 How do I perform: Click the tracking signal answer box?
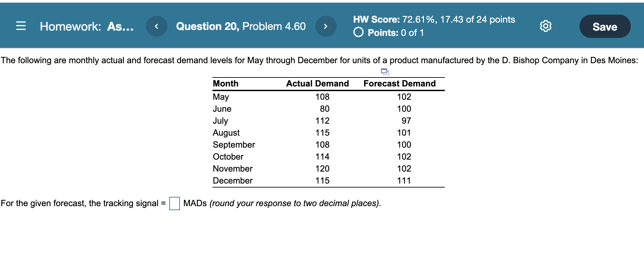(x=175, y=203)
